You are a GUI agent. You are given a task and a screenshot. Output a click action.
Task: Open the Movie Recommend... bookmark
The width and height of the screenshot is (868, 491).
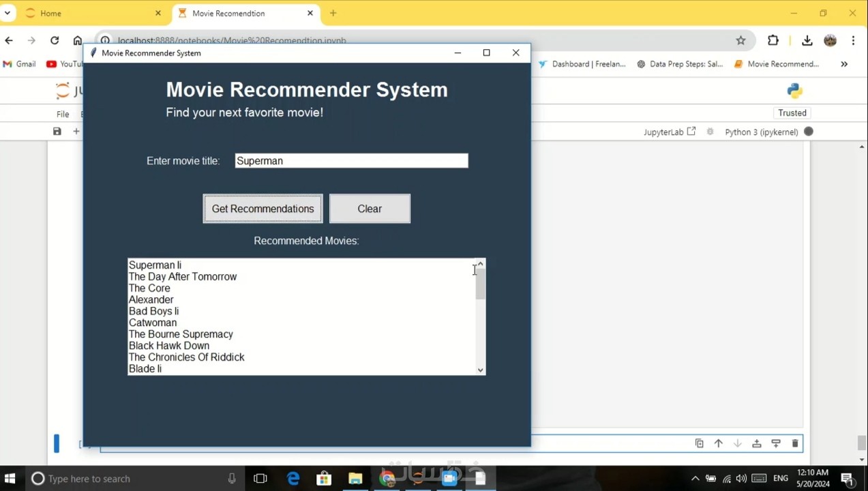tap(777, 64)
